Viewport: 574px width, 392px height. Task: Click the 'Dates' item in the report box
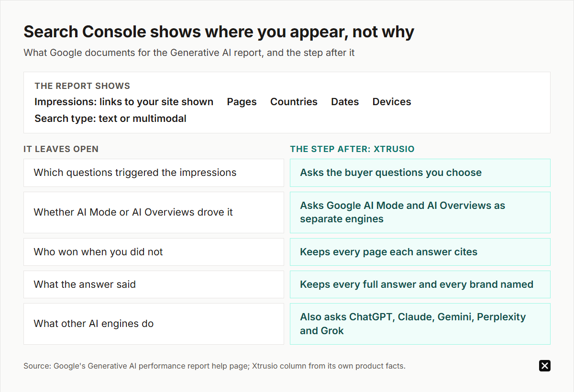pos(345,102)
